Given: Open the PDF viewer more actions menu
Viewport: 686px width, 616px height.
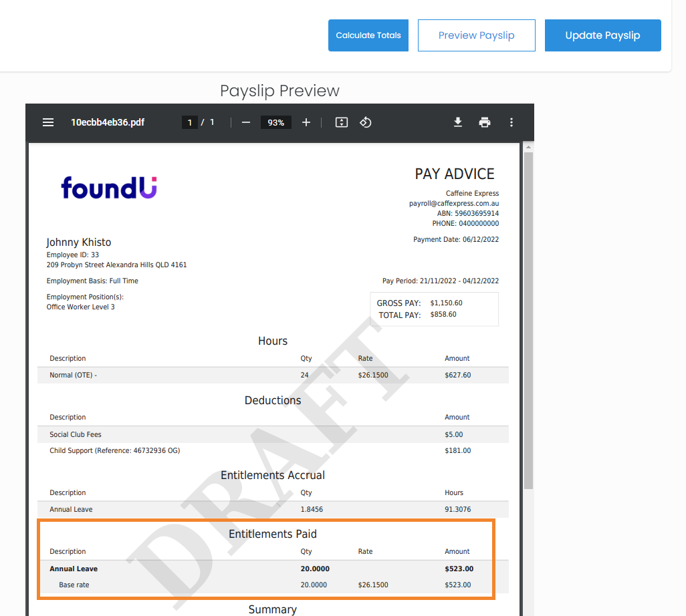Looking at the screenshot, I should coord(511,122).
